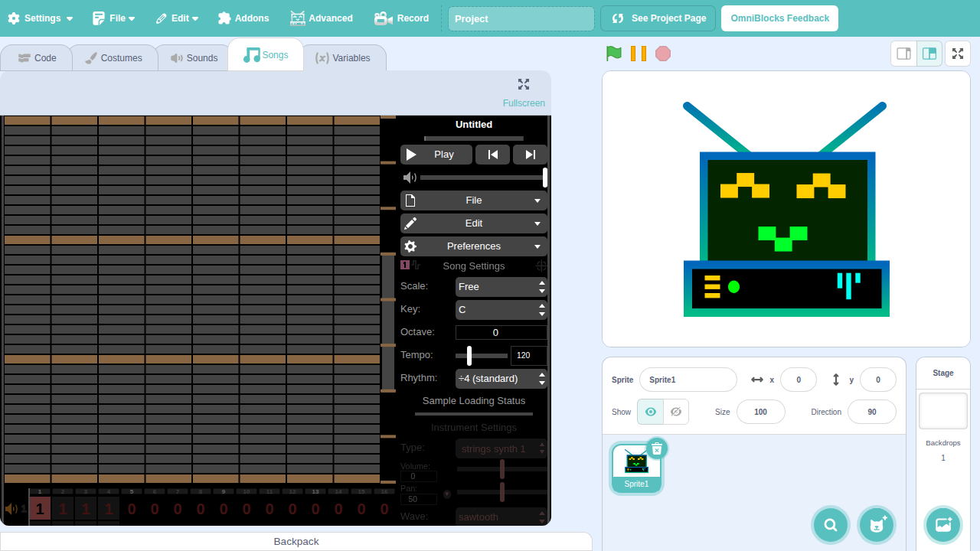Open the Rhythm dropdown
Viewport: 980px width, 551px height.
tap(501, 379)
